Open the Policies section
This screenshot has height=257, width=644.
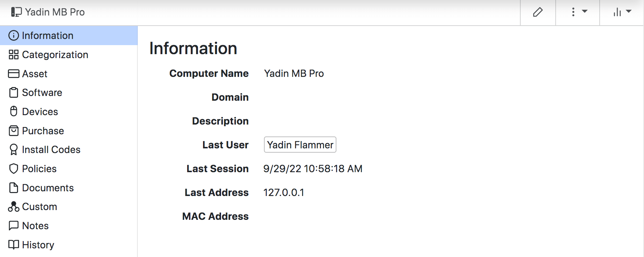39,169
